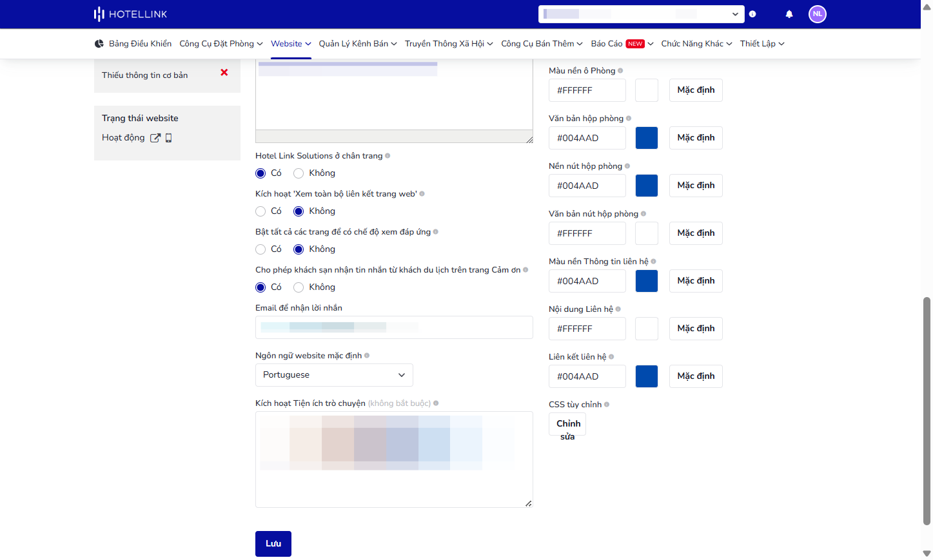933x560 pixels.
Task: Expand Thiết Lập menu
Action: point(762,44)
